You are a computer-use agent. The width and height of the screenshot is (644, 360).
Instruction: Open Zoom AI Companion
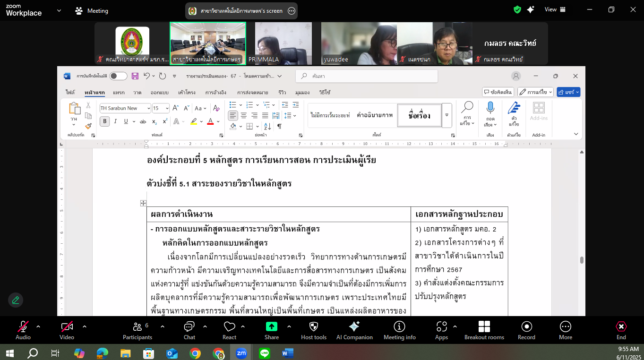pyautogui.click(x=354, y=327)
